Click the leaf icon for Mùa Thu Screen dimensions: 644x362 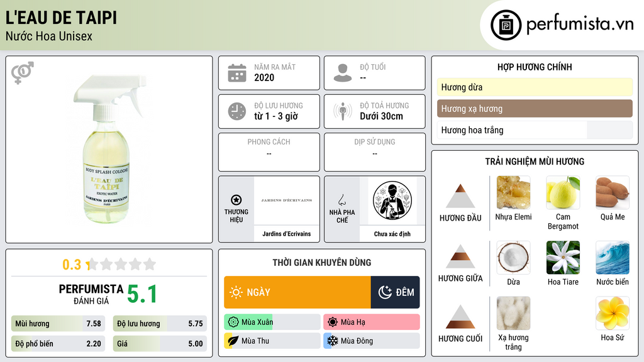tap(233, 341)
